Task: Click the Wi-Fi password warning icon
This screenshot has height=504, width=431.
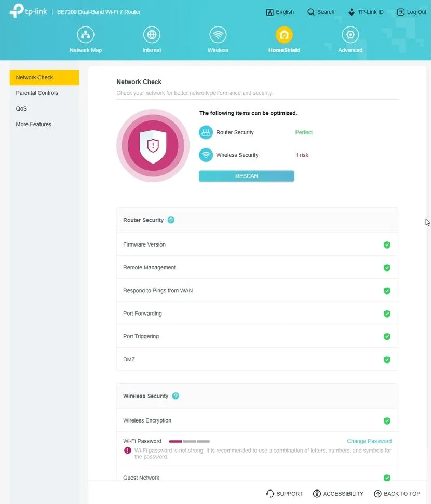Action: coord(128,451)
